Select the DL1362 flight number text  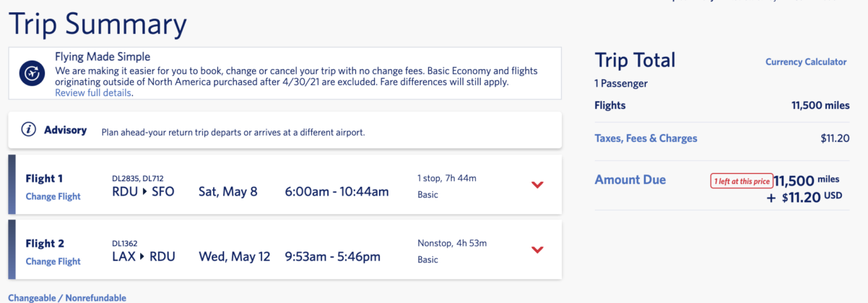point(126,243)
